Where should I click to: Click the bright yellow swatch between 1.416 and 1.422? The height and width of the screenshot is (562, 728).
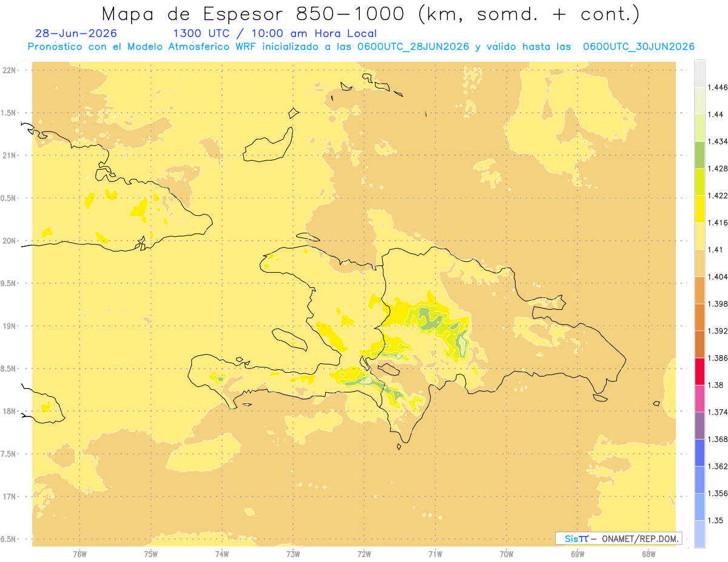pos(699,209)
